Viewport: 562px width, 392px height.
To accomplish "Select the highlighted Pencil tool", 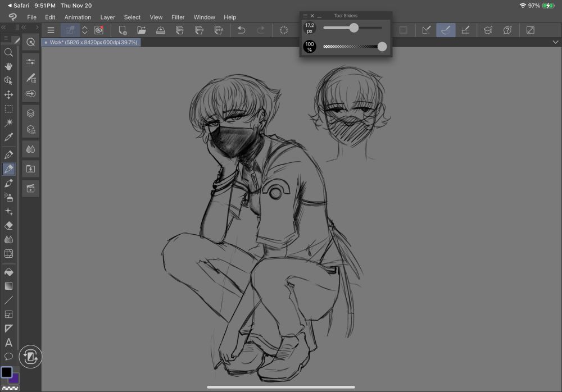I will tap(8, 169).
